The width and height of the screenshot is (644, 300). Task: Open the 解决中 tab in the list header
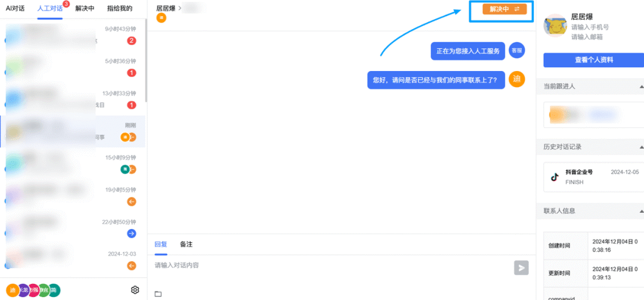point(85,8)
